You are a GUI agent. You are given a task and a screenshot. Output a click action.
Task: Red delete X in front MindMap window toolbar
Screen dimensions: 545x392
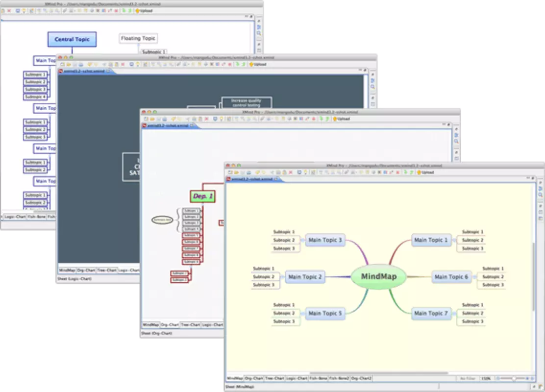[x=291, y=172]
